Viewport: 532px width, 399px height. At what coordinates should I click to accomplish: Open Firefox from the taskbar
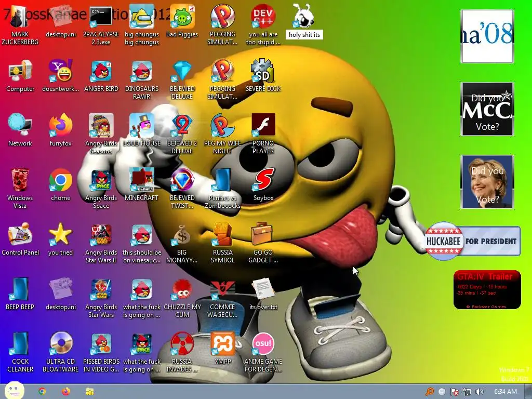click(66, 392)
